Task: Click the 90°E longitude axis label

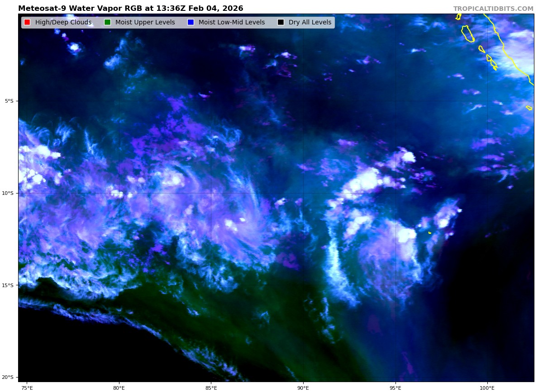Action: [x=303, y=387]
